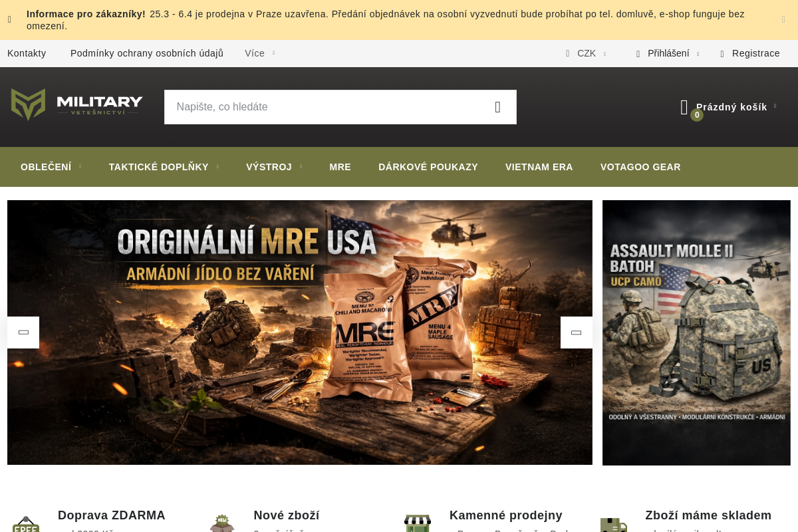The image size is (798, 532).
Task: Click the Kontakty link
Action: coord(27,53)
